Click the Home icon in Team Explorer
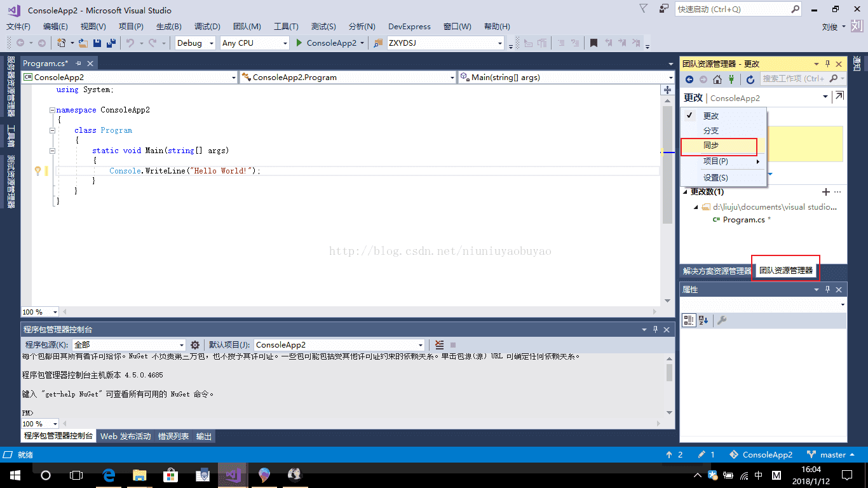 coord(717,79)
